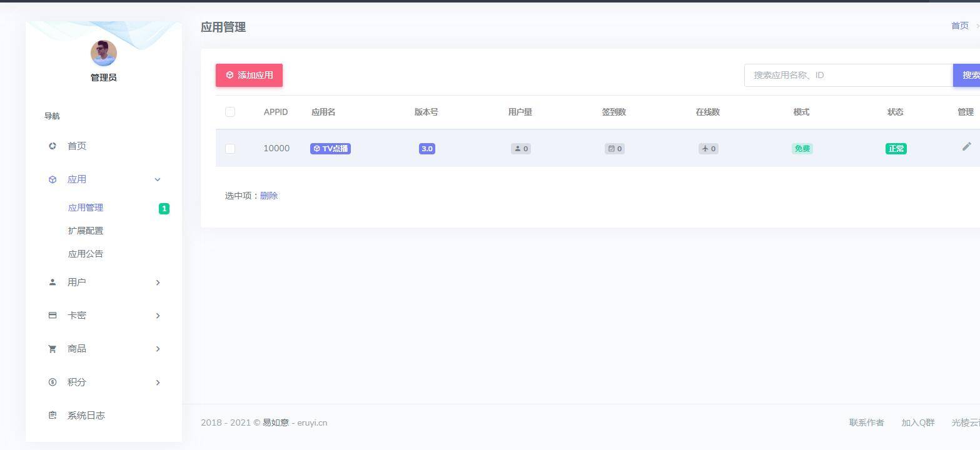This screenshot has height=450, width=980.
Task: Click the application name search field
Action: 848,75
